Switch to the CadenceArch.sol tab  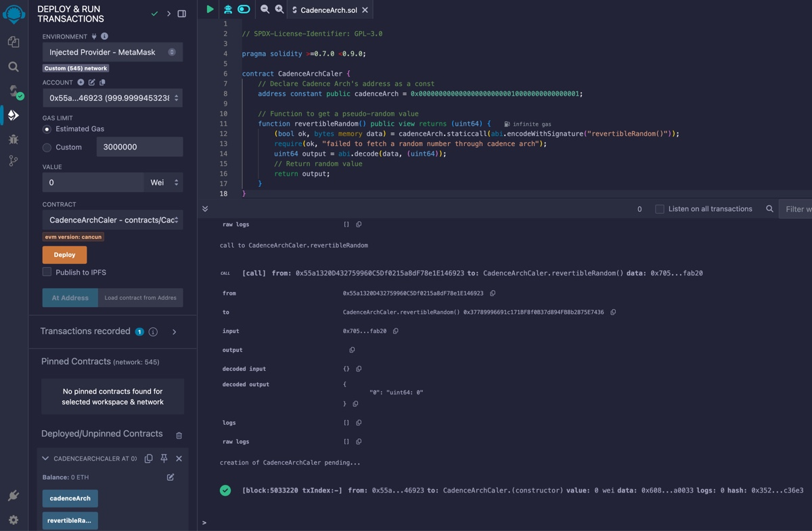[x=328, y=10]
